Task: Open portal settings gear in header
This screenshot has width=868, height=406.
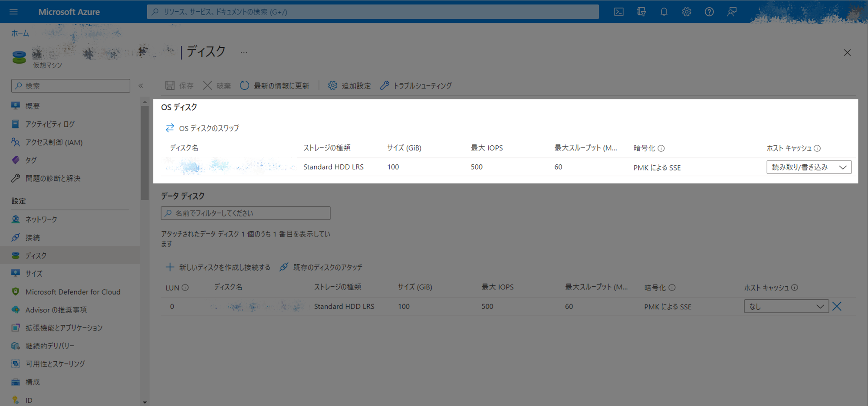Action: [x=687, y=12]
